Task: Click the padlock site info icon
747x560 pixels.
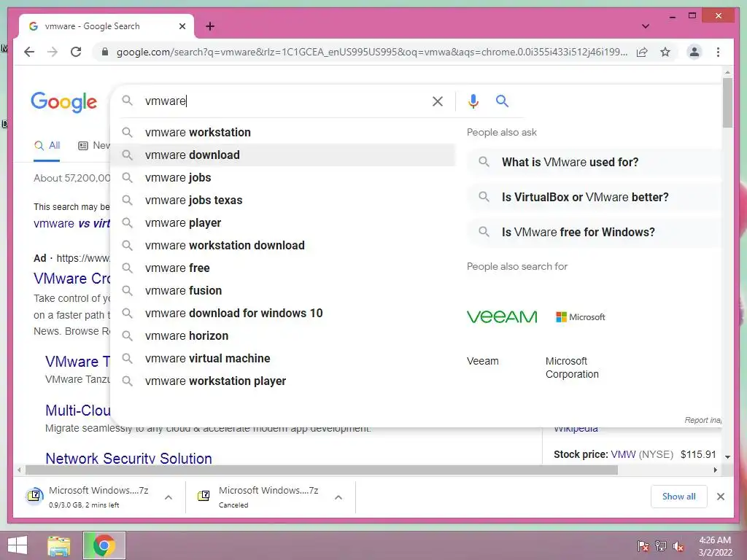Action: 105,52
